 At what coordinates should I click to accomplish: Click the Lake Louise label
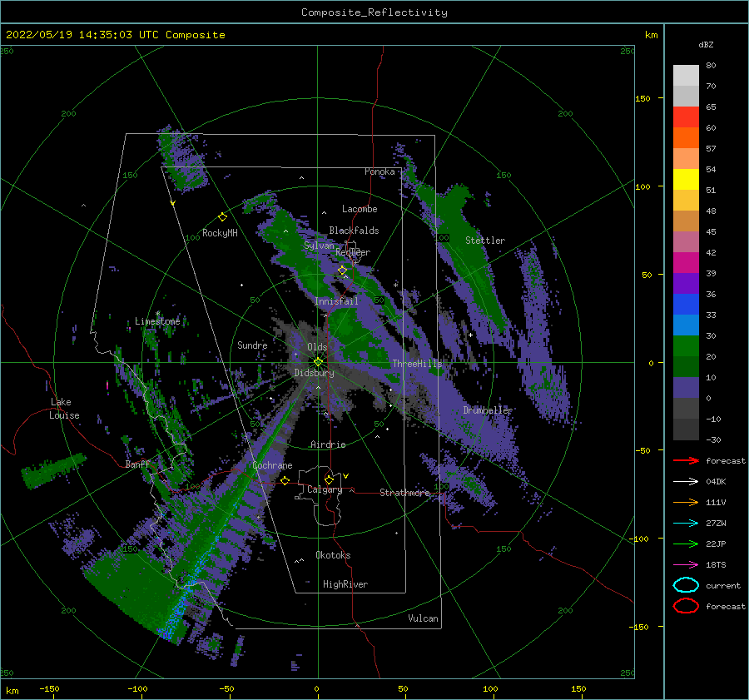tap(64, 409)
